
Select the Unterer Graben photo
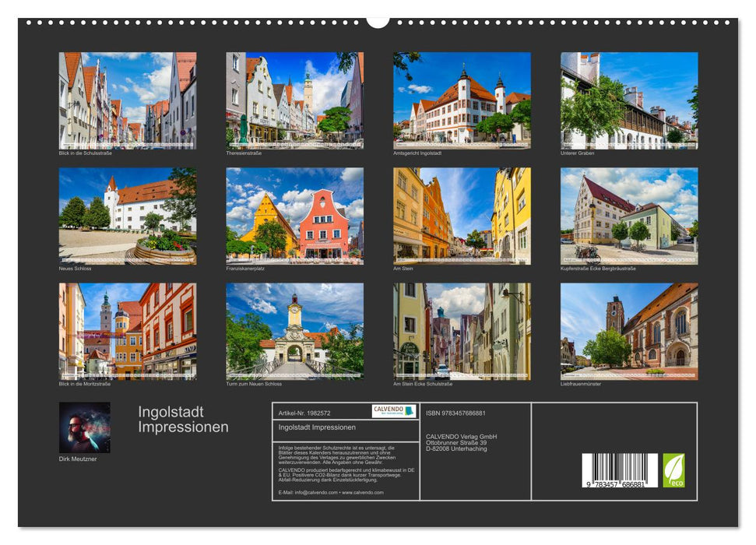pyautogui.click(x=631, y=101)
